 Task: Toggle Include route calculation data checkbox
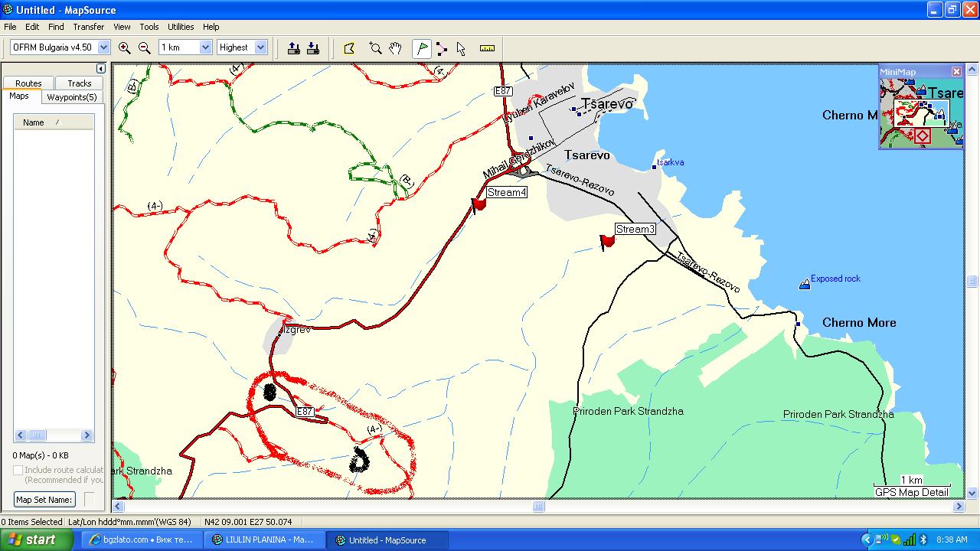click(x=18, y=470)
